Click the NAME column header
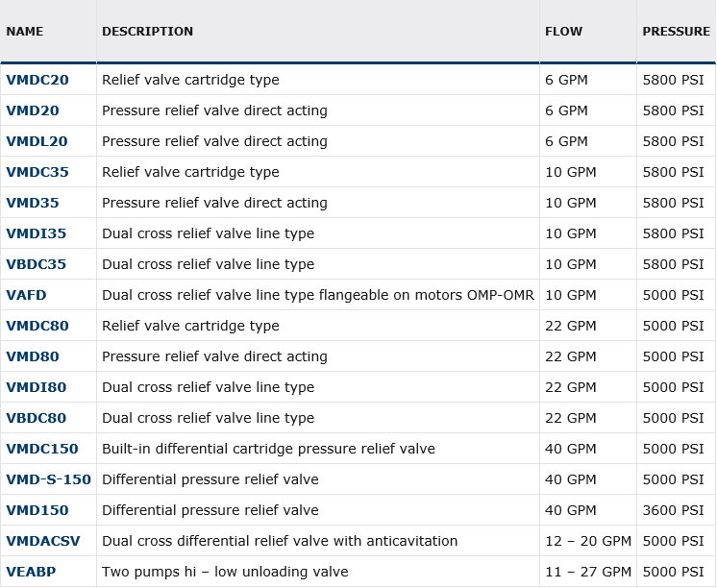Screen dimensions: 717x588 pyautogui.click(x=25, y=31)
